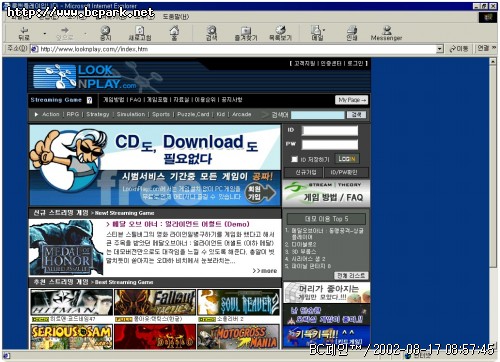The width and height of the screenshot is (500, 362).
Task: Click the Stop (중지) toolbar icon
Action: (105, 33)
